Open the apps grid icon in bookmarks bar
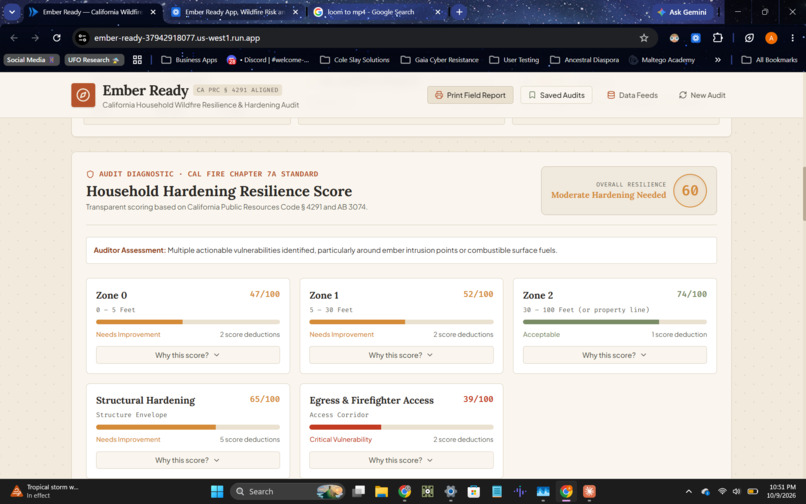Image resolution: width=806 pixels, height=504 pixels. (x=137, y=60)
